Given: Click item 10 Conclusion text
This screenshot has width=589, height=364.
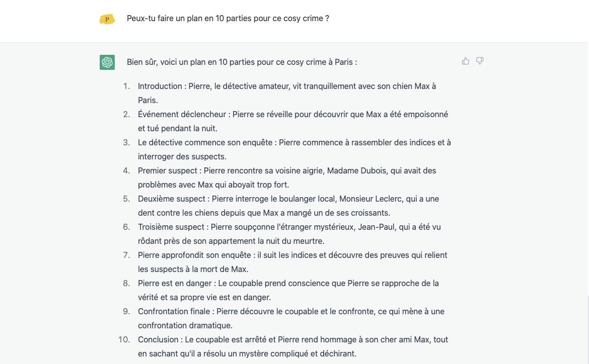Looking at the screenshot, I should tap(293, 346).
